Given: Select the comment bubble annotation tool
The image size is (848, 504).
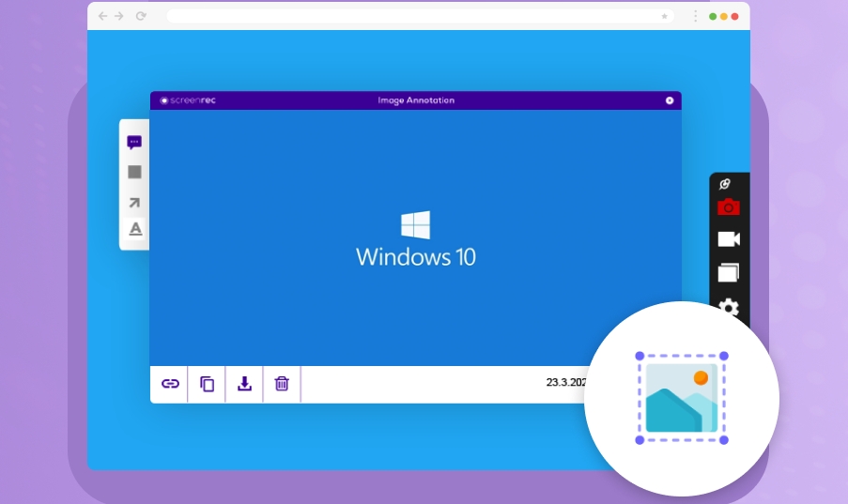Looking at the screenshot, I should (x=134, y=143).
